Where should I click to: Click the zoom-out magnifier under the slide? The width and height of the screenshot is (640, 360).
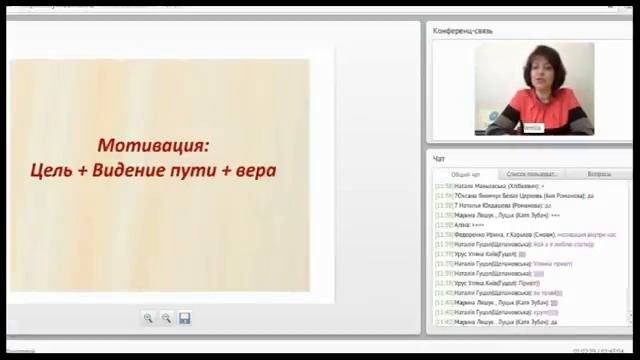(166, 318)
